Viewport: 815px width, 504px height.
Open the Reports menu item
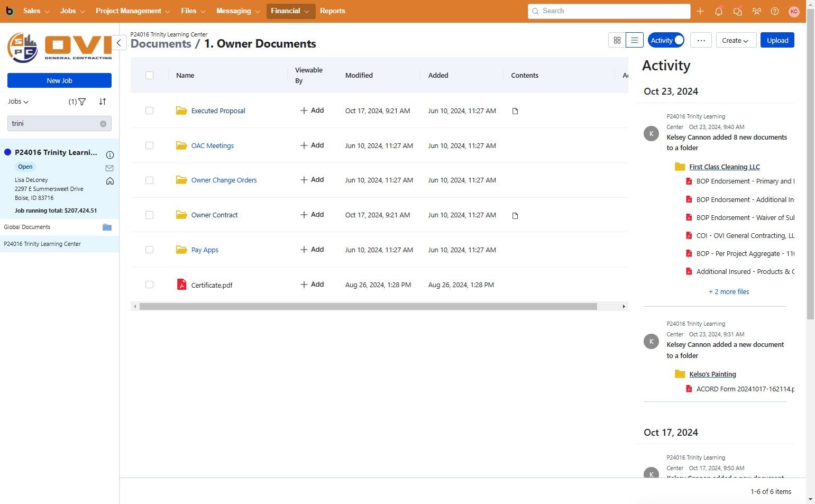[332, 11]
